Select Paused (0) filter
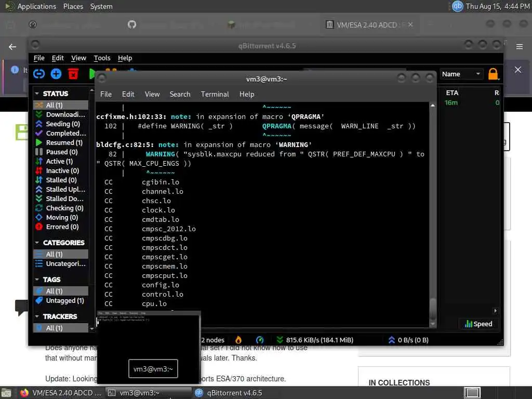This screenshot has height=399, width=532. pos(61,152)
